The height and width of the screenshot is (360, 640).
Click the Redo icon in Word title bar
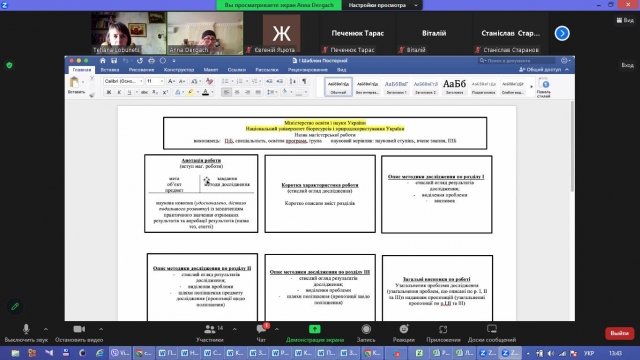pyautogui.click(x=140, y=61)
